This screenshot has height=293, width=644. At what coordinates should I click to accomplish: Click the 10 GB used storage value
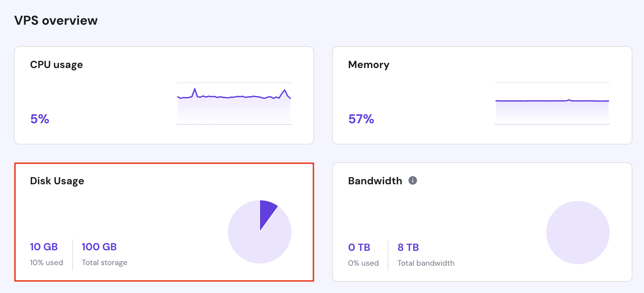[43, 246]
